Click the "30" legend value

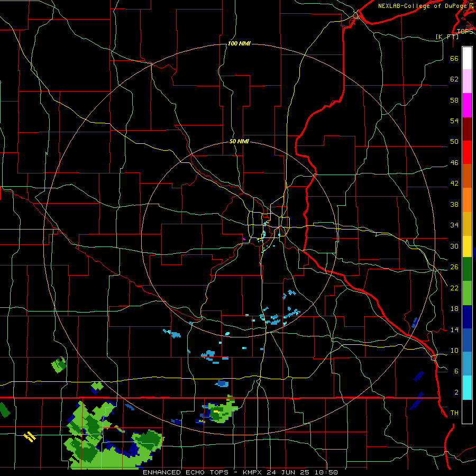454,246
